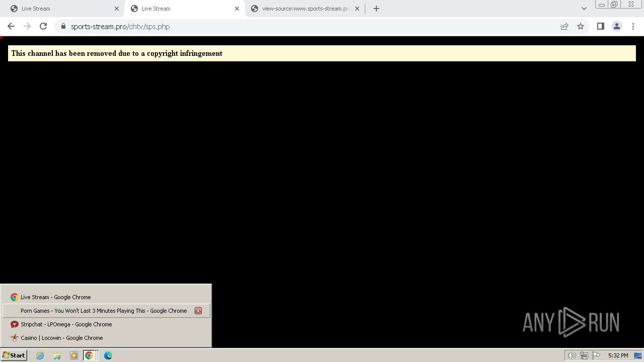Reload the sports-stream.pro page
Screen dimensions: 644x362
[x=43, y=26]
